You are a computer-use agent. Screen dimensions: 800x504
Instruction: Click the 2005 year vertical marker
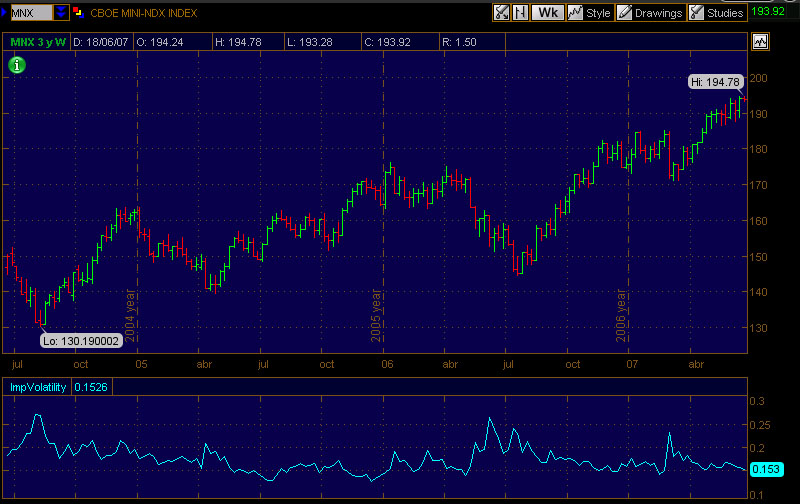(377, 316)
